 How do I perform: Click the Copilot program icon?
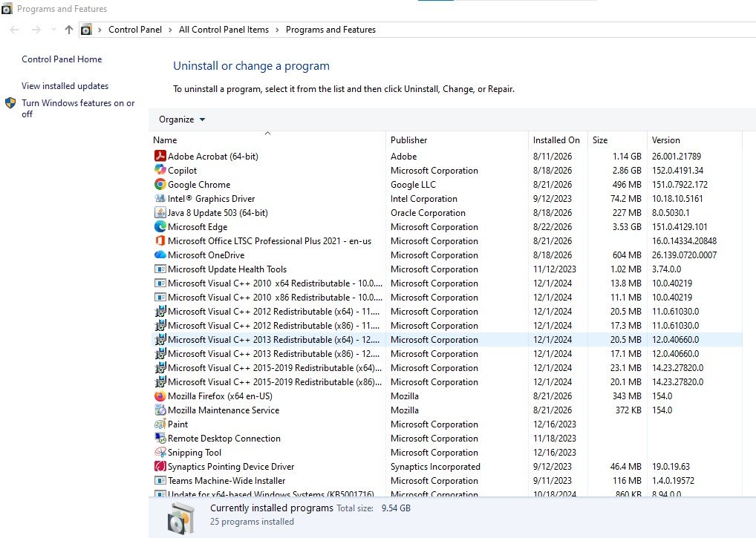click(x=160, y=170)
